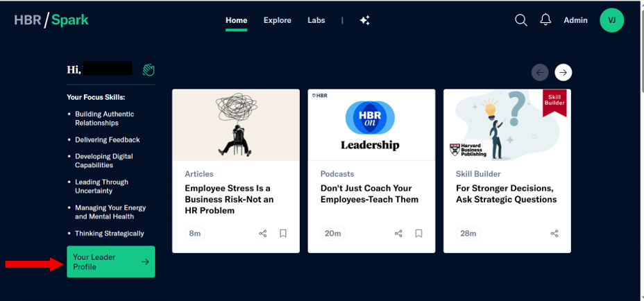This screenshot has height=301, width=644.
Task: Select the Home navigation tab
Action: pos(236,20)
